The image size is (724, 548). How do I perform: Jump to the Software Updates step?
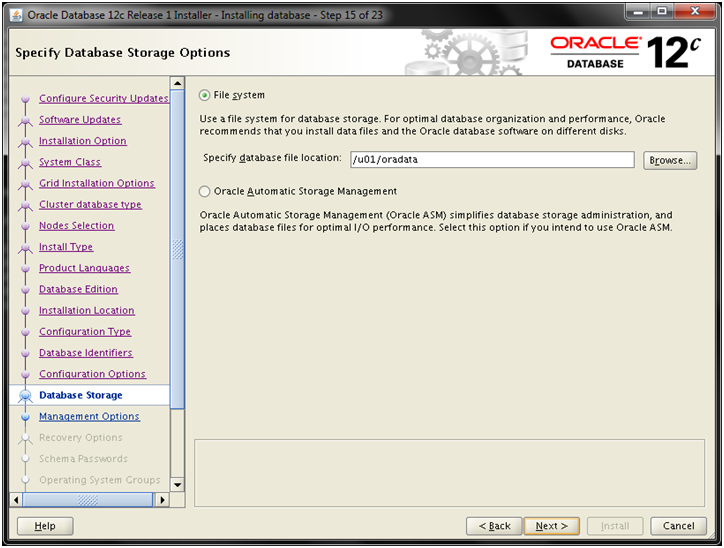click(80, 120)
